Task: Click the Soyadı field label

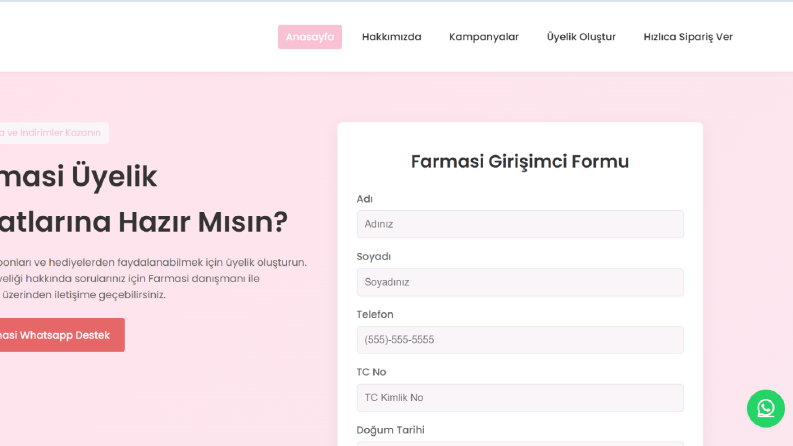Action: (x=374, y=256)
